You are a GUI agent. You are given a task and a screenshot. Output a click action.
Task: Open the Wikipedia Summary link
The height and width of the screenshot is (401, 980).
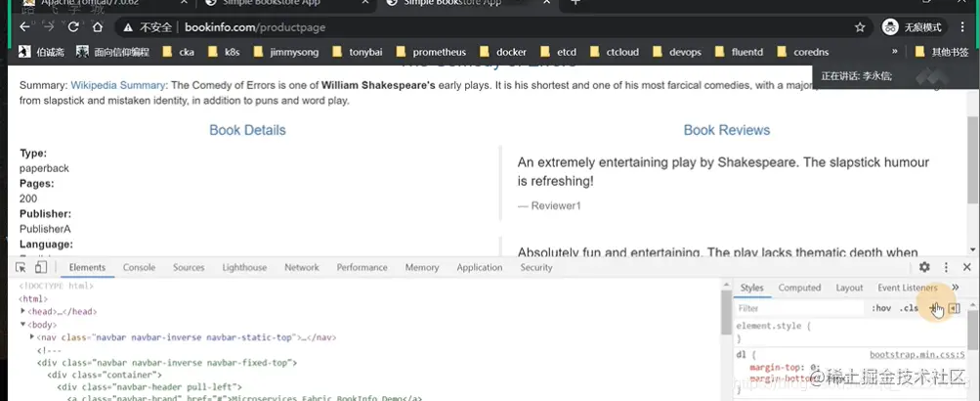pyautogui.click(x=118, y=86)
